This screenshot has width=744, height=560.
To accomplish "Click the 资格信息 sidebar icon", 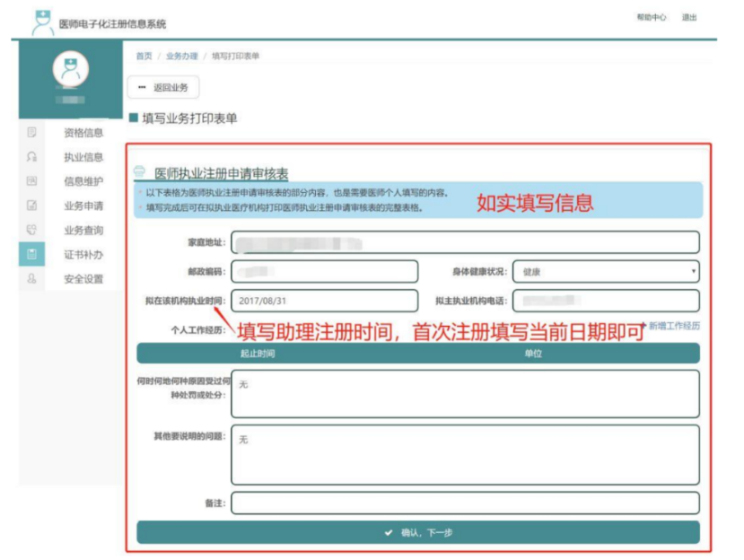I will click(31, 132).
